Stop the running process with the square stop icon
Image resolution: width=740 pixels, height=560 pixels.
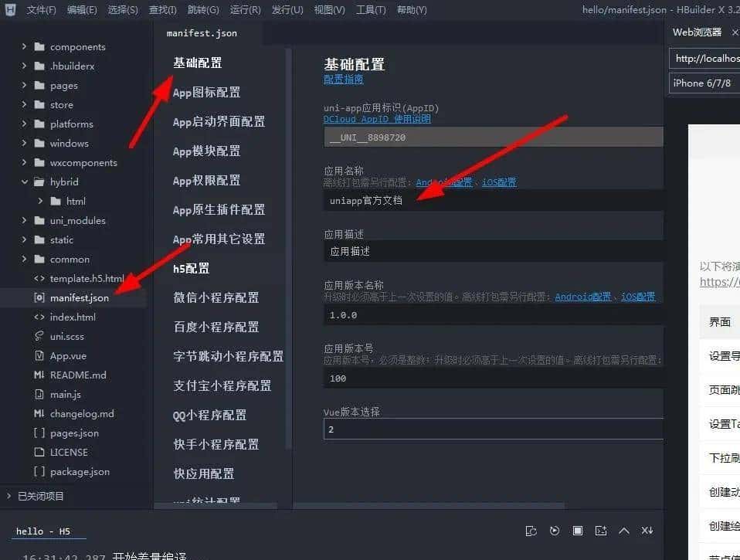[578, 531]
